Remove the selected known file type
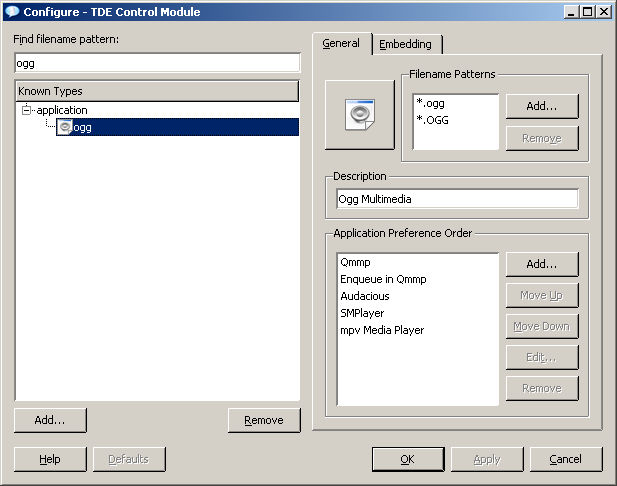The width and height of the screenshot is (617, 486). [x=263, y=420]
